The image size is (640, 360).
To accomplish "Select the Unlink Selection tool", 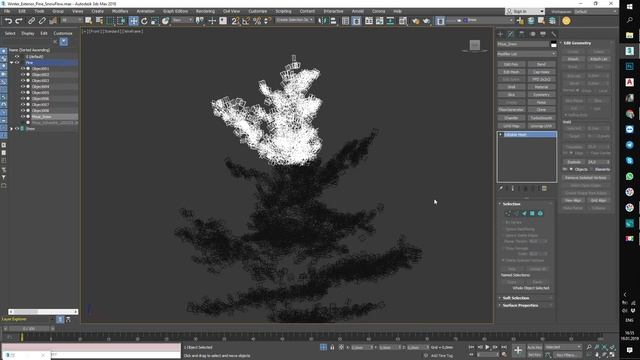I will pyautogui.click(x=42, y=21).
